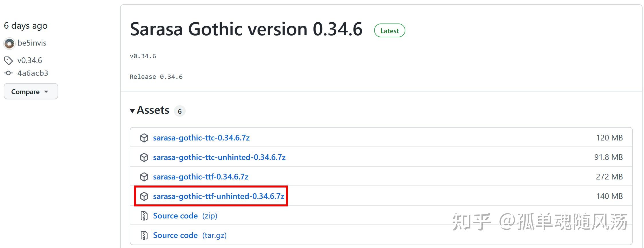Click package icon for sarasa-gothic-ttf-0.34.6.7z
Image resolution: width=644 pixels, height=248 pixels.
144,177
